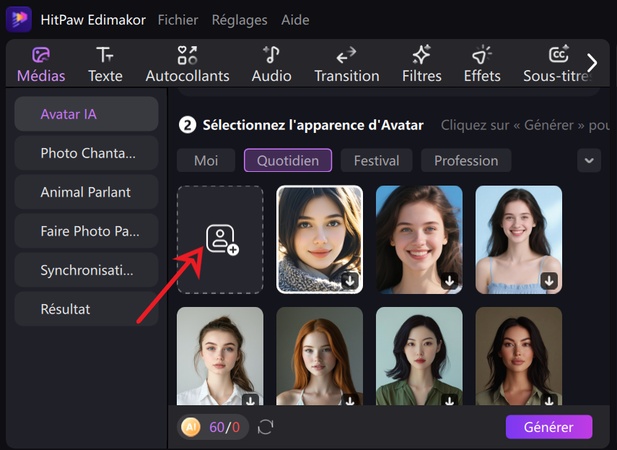Open the Audio panel icon
617x450 pixels.
(271, 55)
